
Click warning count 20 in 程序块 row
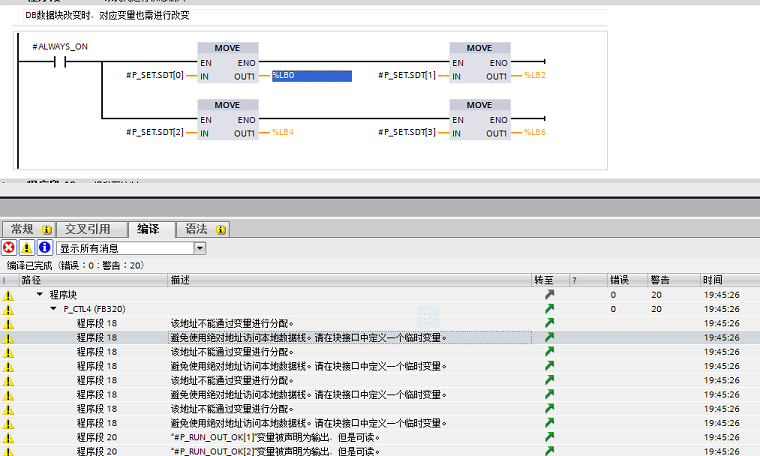click(x=656, y=295)
